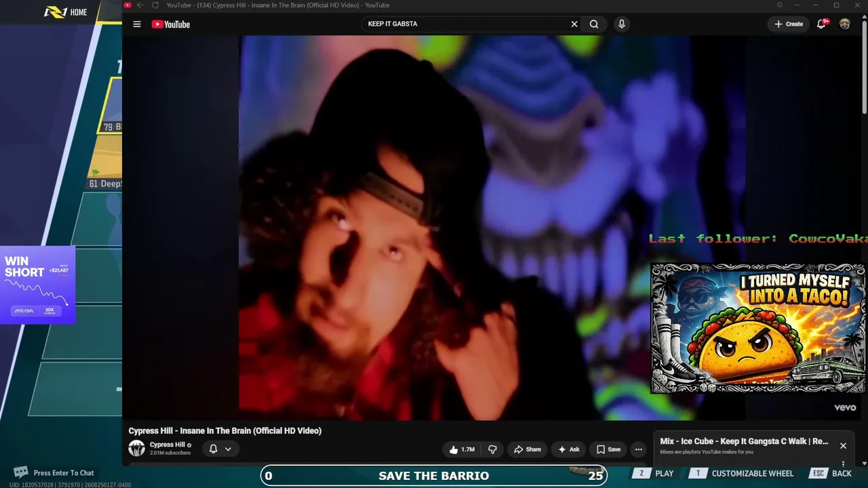This screenshot has height=488, width=868.
Task: Open more actions three-dot menu
Action: pyautogui.click(x=638, y=449)
